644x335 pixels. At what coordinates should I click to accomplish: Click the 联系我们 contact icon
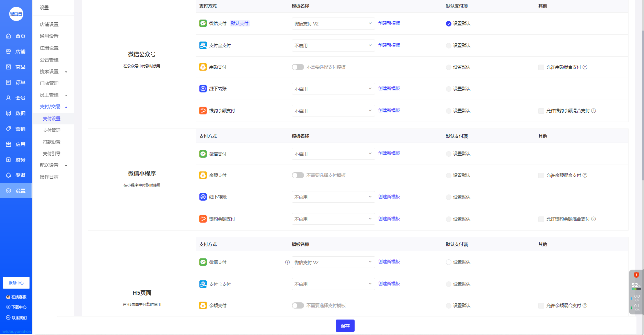(x=8, y=318)
